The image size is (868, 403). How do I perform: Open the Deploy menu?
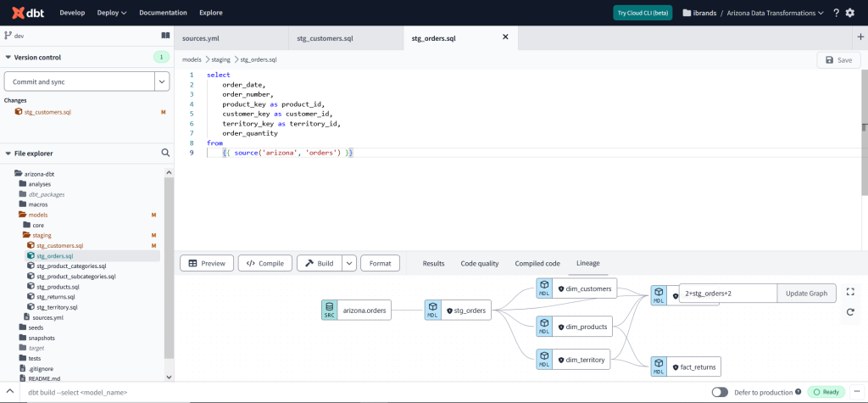[112, 13]
